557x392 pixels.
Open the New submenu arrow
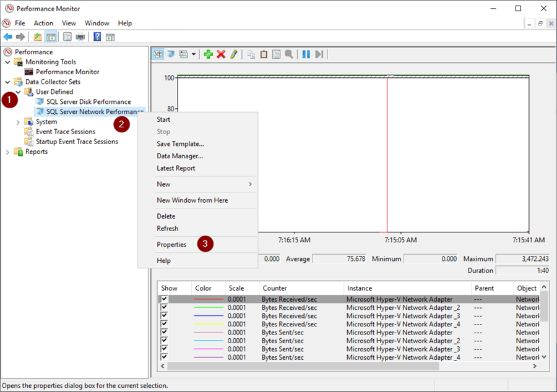[x=250, y=184]
